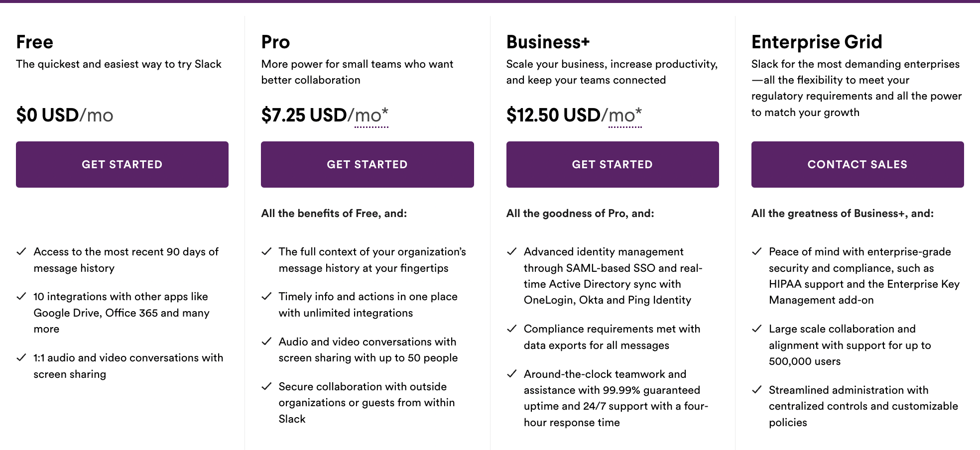Viewport: 980px width, 450px height.
Task: Click checkmark next to SAML-based SSO feature
Action: pos(511,252)
